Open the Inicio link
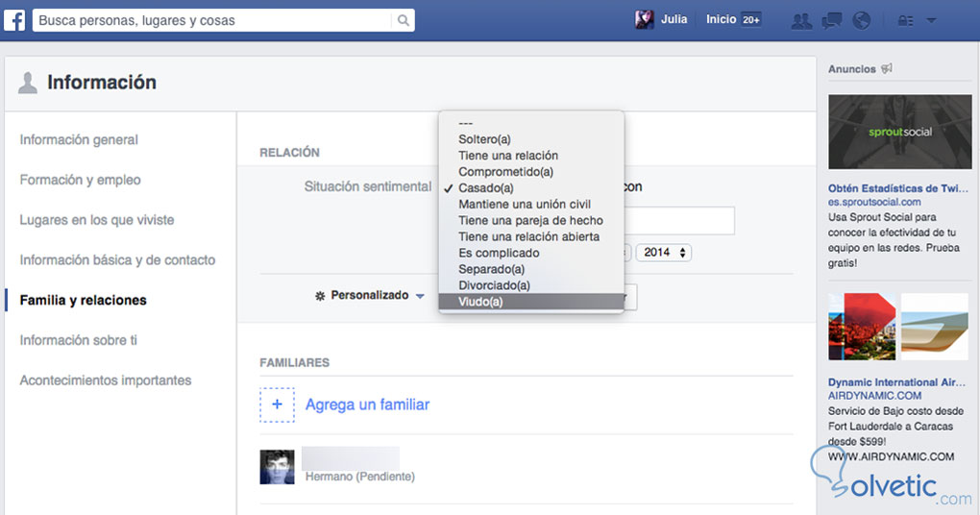Screen dimensions: 980x515 [721, 19]
